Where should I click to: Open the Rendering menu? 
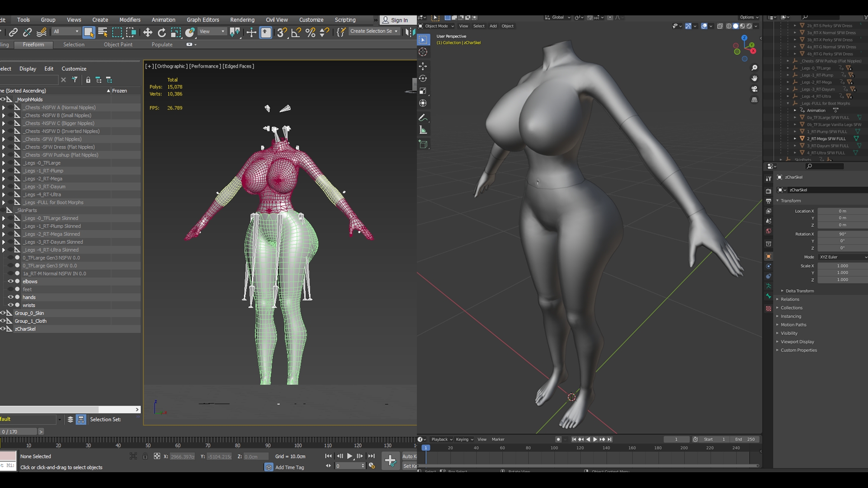coord(242,20)
